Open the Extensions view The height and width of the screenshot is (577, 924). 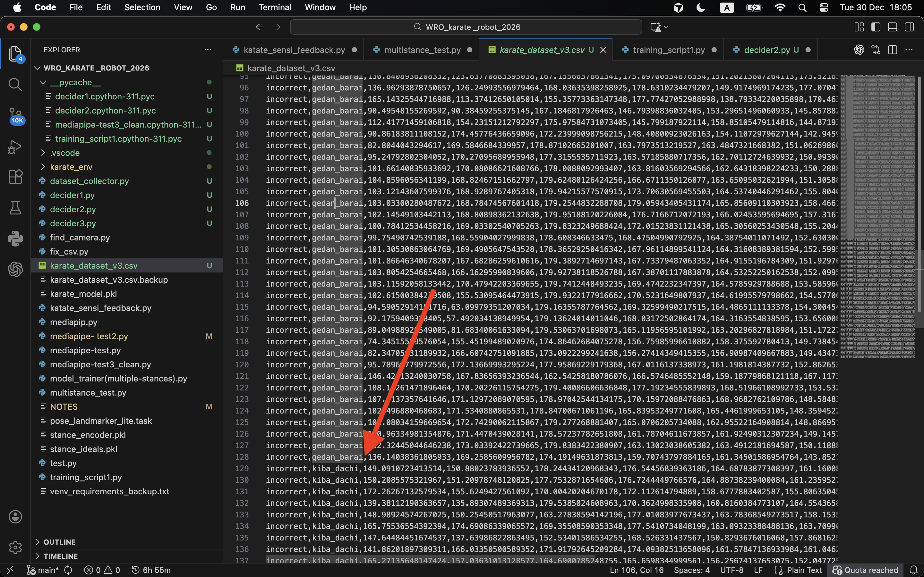[15, 177]
